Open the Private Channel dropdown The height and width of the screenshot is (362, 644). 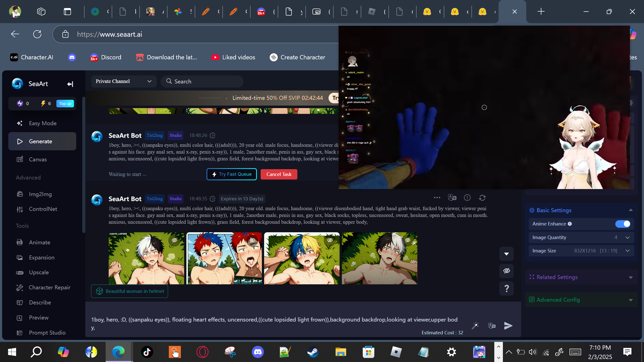pyautogui.click(x=124, y=81)
